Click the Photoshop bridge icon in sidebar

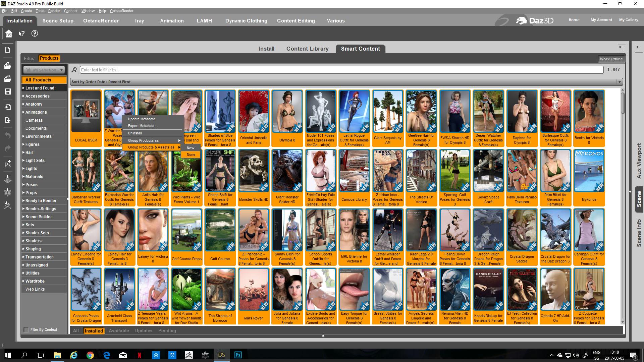[x=7, y=164]
